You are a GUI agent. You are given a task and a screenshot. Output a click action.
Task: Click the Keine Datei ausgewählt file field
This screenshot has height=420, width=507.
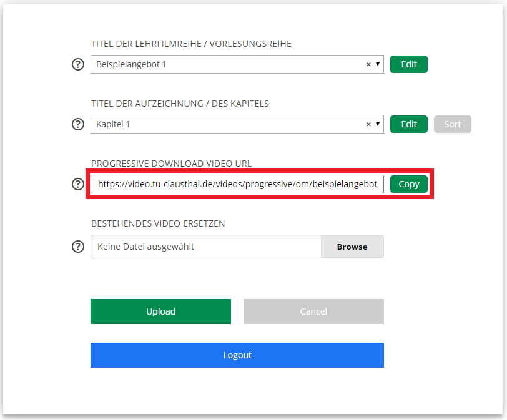[206, 247]
